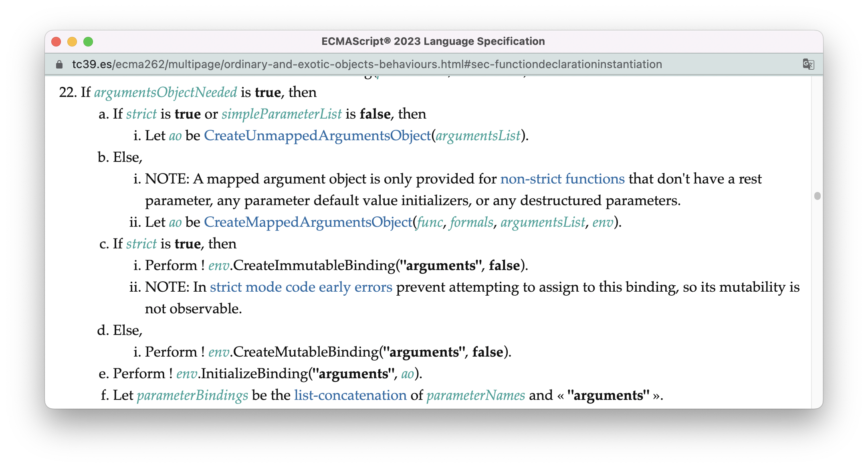Click the formals parameter variable
Viewport: 868px width, 468px height.
(472, 222)
